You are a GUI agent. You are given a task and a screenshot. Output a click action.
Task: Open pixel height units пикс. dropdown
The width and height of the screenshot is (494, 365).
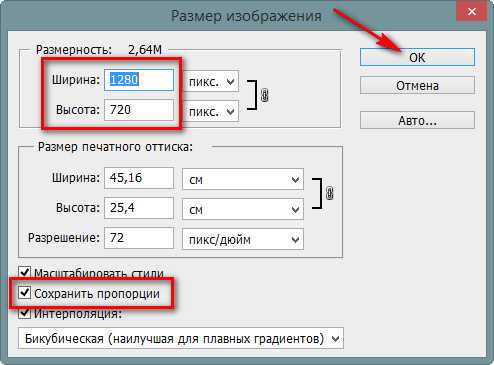click(211, 111)
